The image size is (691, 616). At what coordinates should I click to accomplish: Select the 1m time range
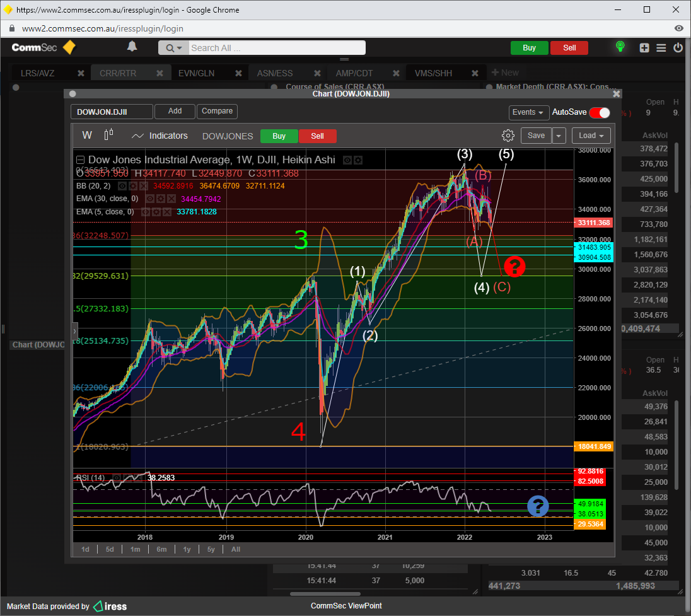point(136,549)
